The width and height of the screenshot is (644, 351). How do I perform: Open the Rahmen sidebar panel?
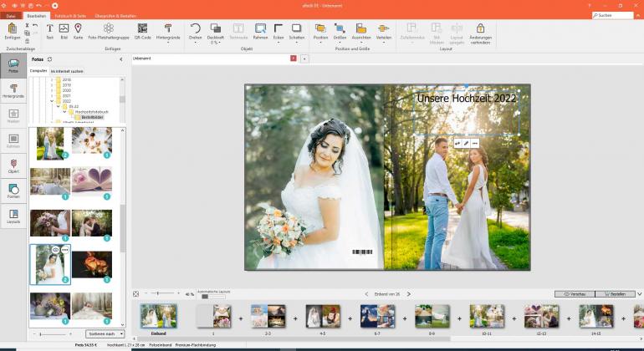coord(13,141)
